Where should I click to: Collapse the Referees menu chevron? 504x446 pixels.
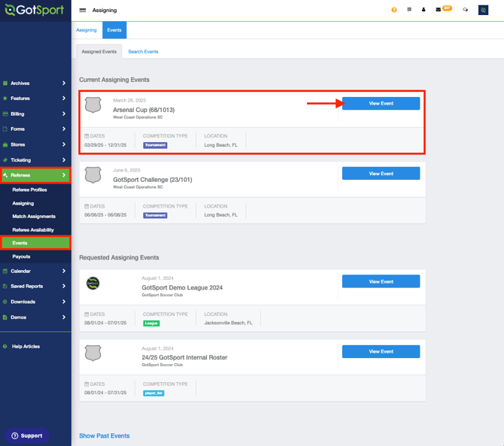(64, 175)
